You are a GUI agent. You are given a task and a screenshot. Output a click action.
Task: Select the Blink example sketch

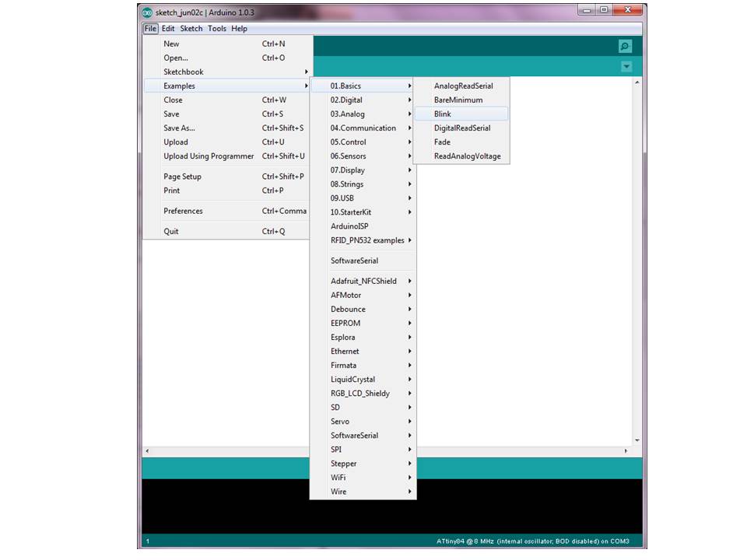click(442, 114)
